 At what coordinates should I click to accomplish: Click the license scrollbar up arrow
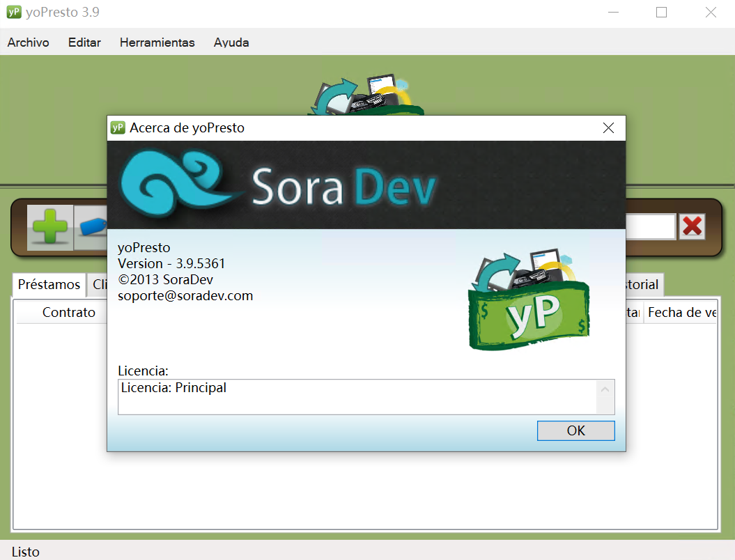pos(605,389)
